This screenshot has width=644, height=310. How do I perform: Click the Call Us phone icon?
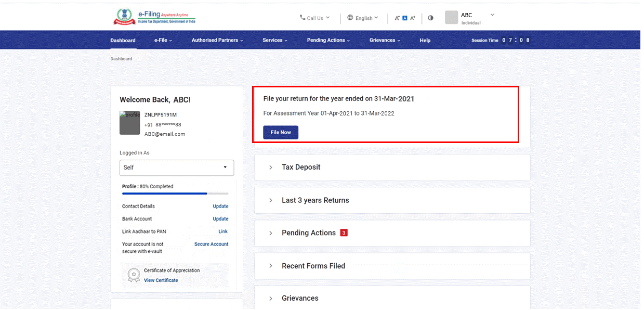303,18
